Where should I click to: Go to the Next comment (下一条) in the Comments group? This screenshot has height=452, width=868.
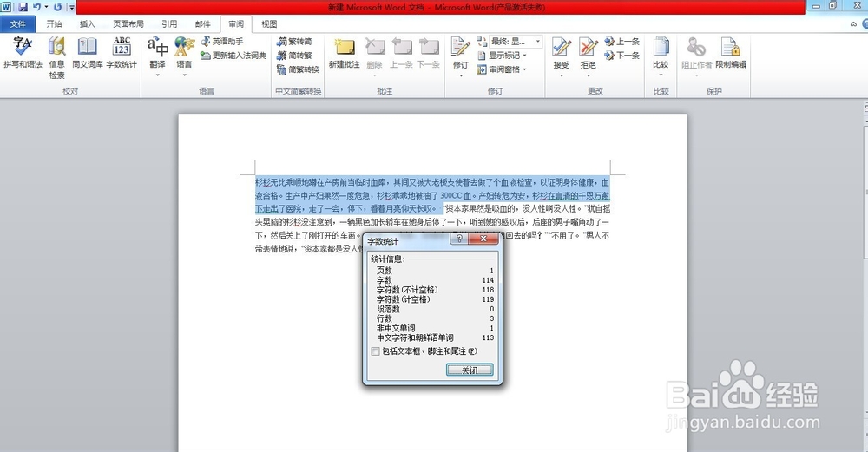pyautogui.click(x=429, y=53)
